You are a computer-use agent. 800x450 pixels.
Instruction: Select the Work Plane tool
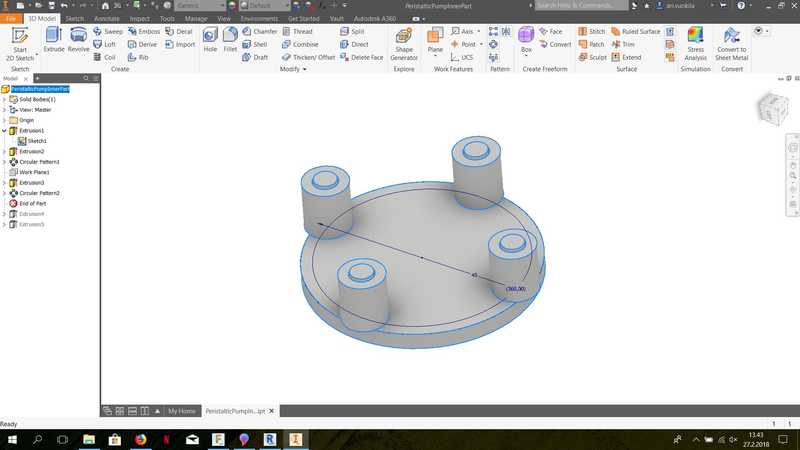[x=435, y=40]
